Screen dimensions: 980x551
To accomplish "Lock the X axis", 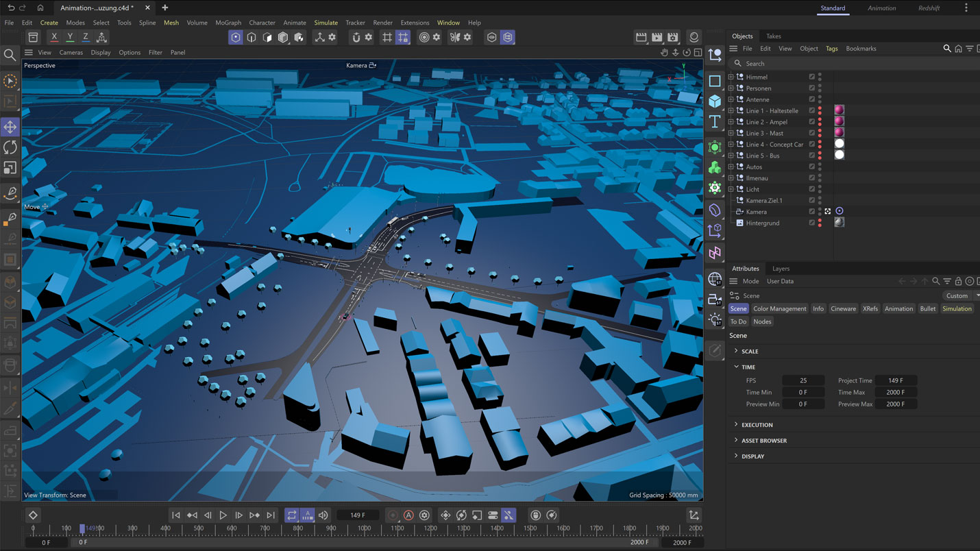I will [54, 37].
